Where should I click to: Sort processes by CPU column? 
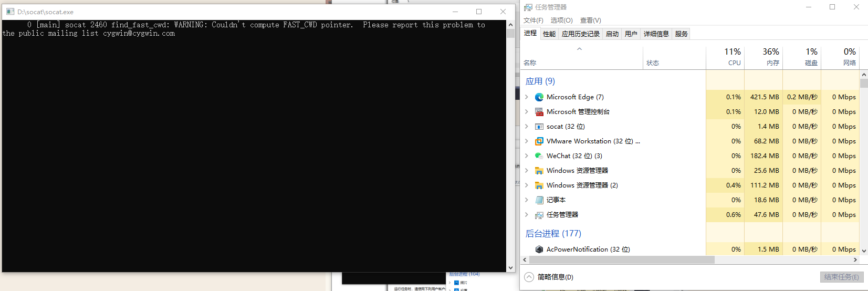725,57
